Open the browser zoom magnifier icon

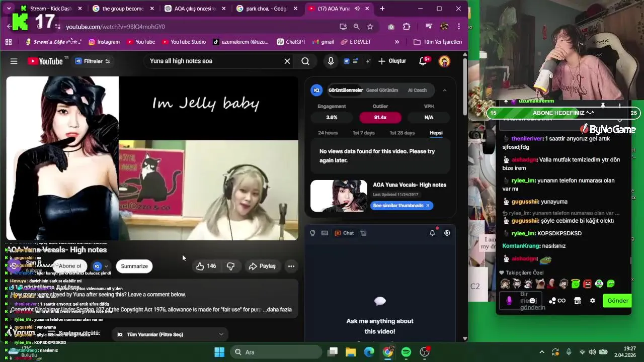point(357,27)
